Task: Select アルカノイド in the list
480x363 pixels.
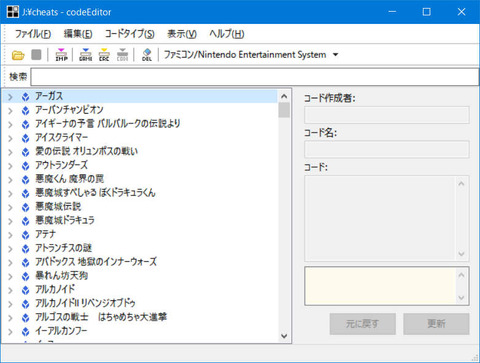Action: pos(55,289)
